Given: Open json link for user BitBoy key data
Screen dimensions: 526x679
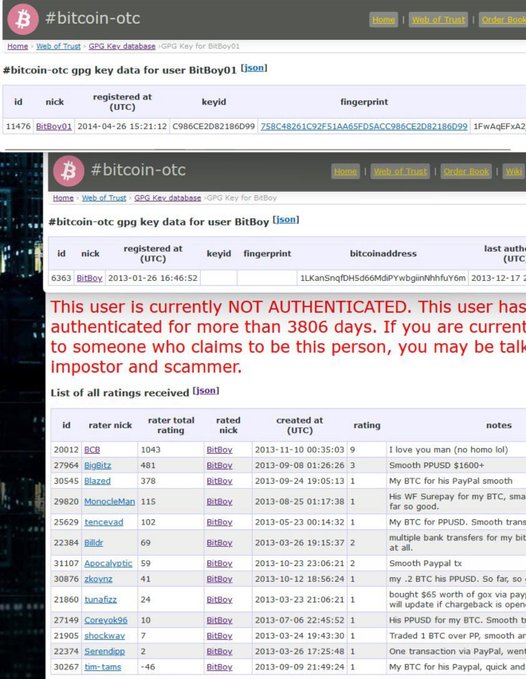Looking at the screenshot, I should (286, 220).
